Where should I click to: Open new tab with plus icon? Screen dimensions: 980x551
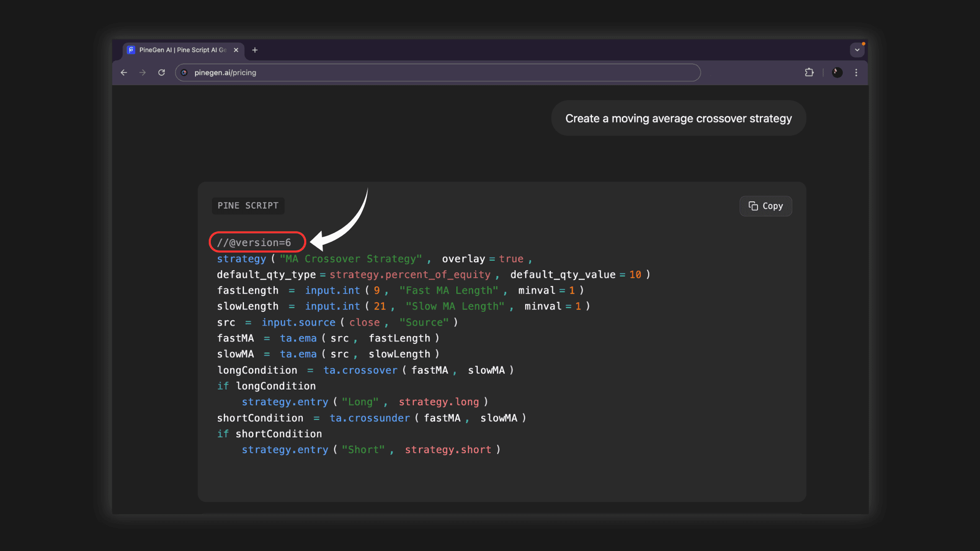255,50
